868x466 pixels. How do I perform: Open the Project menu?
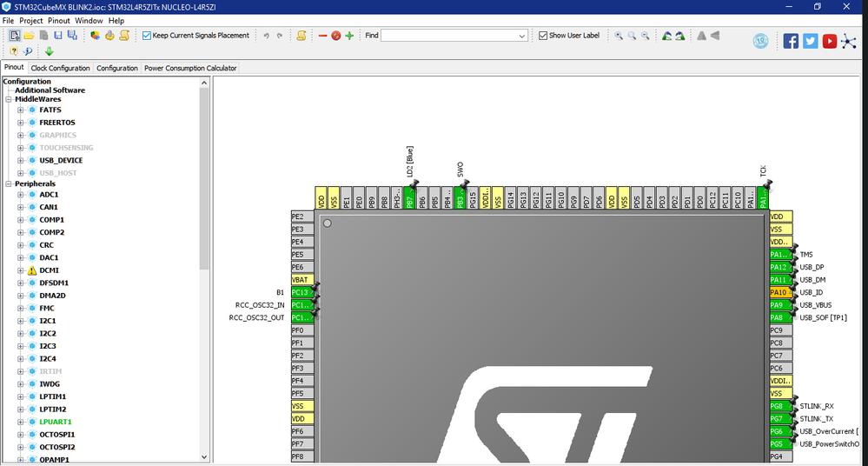tap(31, 21)
